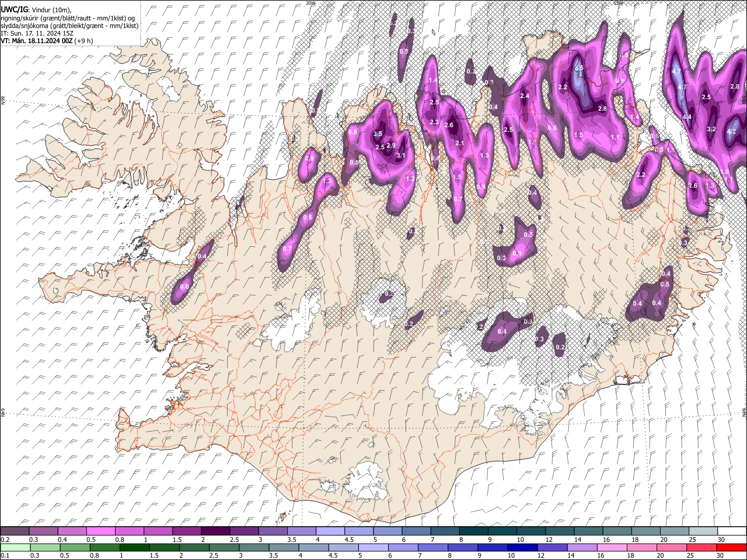The image size is (747, 560).
Task: Select the 'Vindur (10m)' label in the header
Action: coord(50,9)
